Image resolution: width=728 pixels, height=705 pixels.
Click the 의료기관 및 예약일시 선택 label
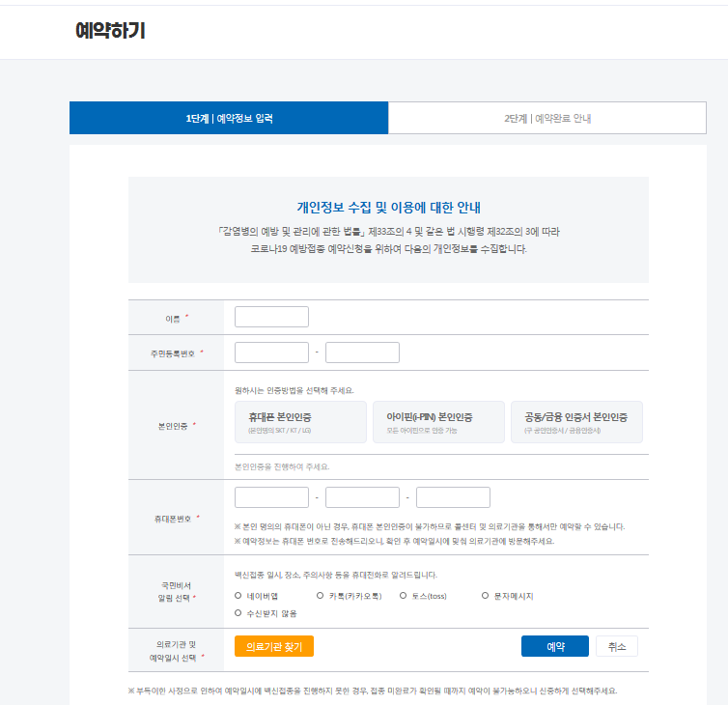(176, 651)
